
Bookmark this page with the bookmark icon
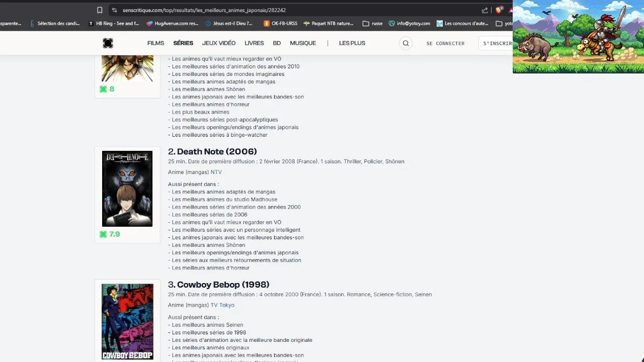pyautogui.click(x=100, y=10)
